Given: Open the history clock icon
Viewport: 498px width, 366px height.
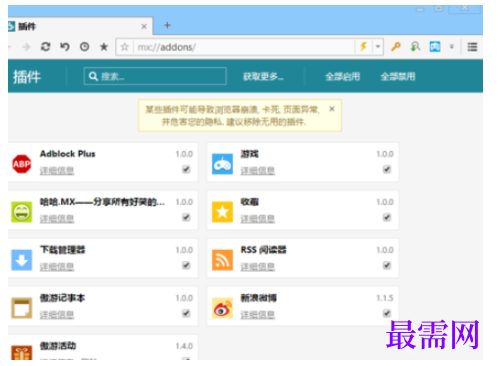Looking at the screenshot, I should point(84,47).
